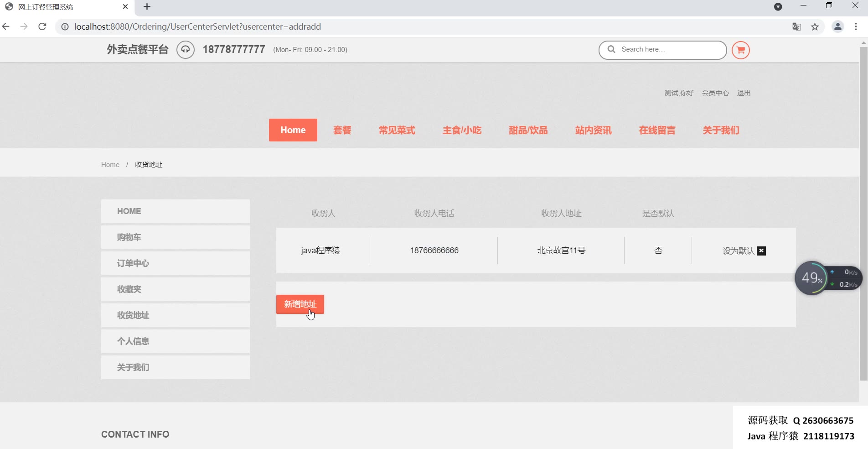Click hotline number 18778777777

coord(234,50)
